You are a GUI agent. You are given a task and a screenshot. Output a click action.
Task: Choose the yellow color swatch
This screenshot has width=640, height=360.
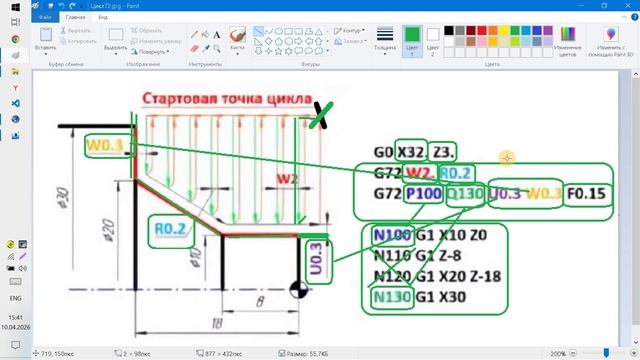504,30
